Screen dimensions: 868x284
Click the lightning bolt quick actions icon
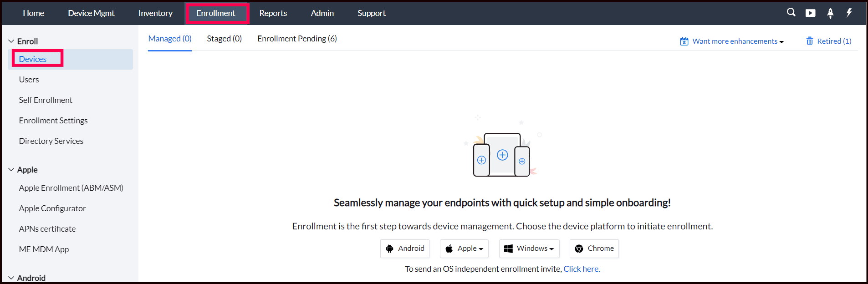tap(849, 13)
